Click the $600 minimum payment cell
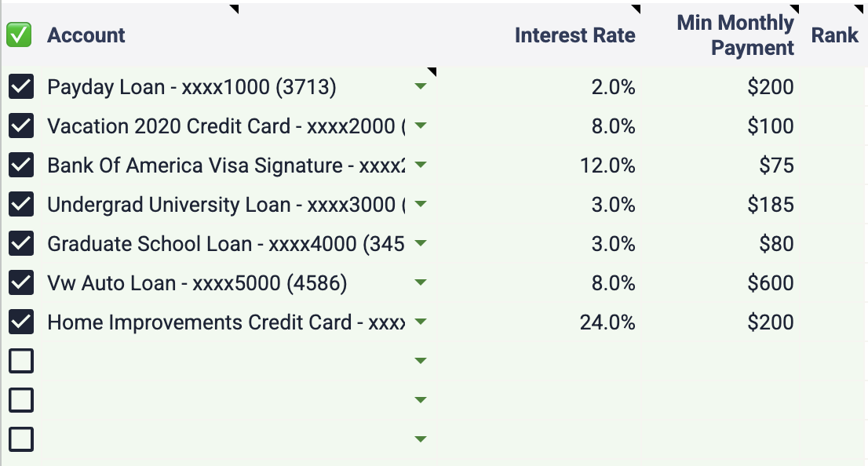The width and height of the screenshot is (868, 466). coord(771,282)
